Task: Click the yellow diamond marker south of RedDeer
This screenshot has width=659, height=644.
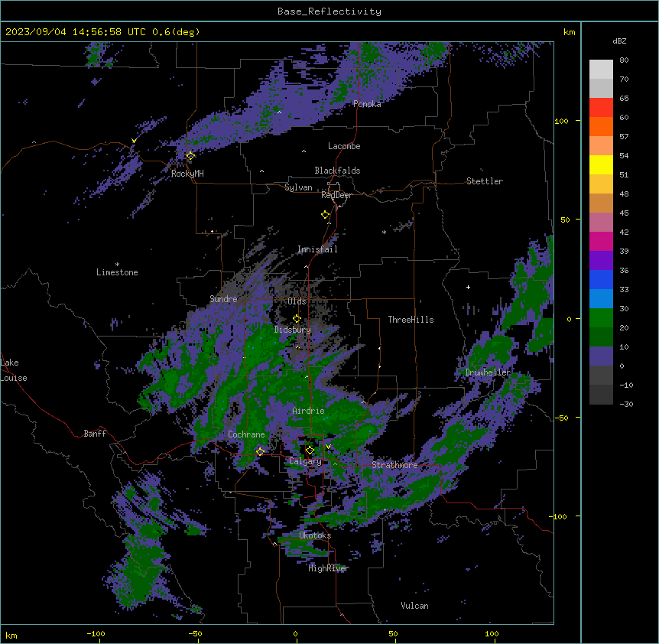Action: [325, 215]
